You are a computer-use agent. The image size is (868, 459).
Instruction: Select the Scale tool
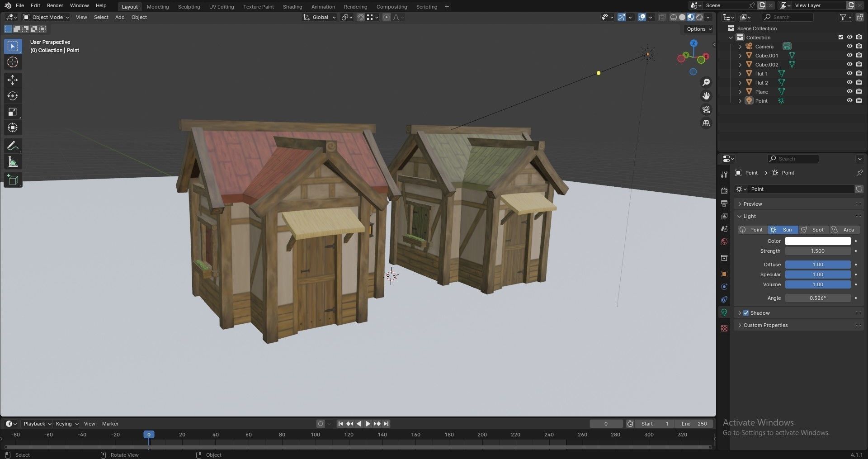13,112
